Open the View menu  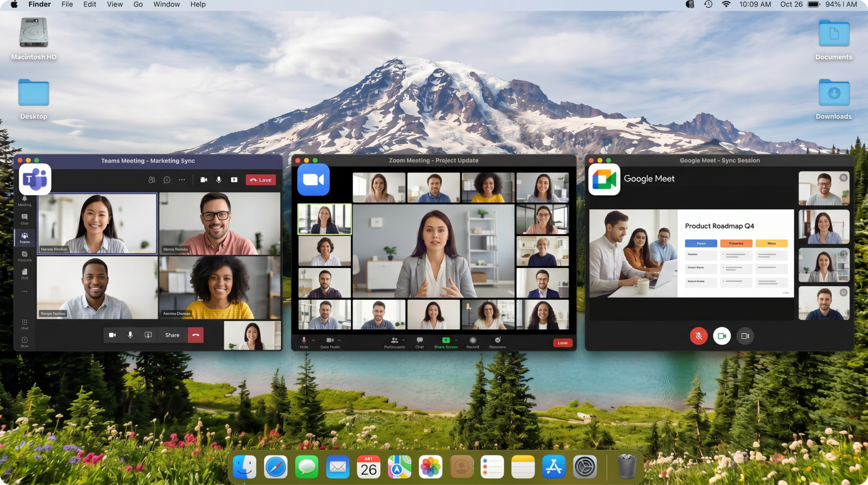pos(115,4)
